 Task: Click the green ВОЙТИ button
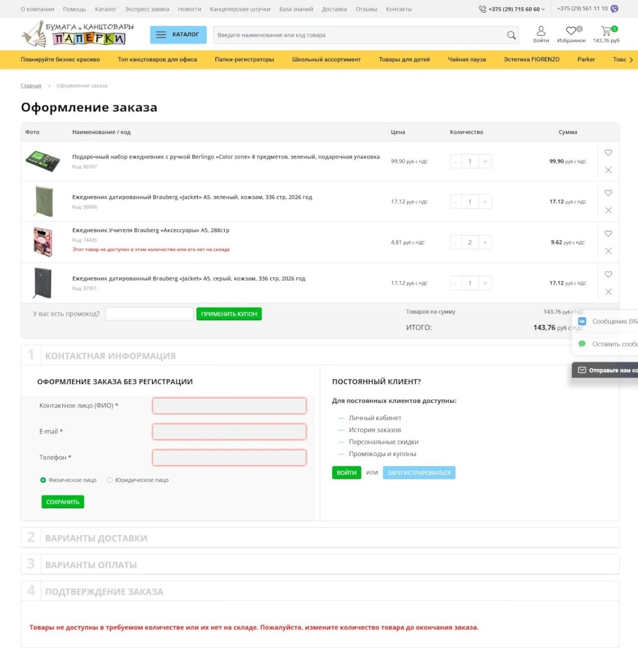click(347, 473)
